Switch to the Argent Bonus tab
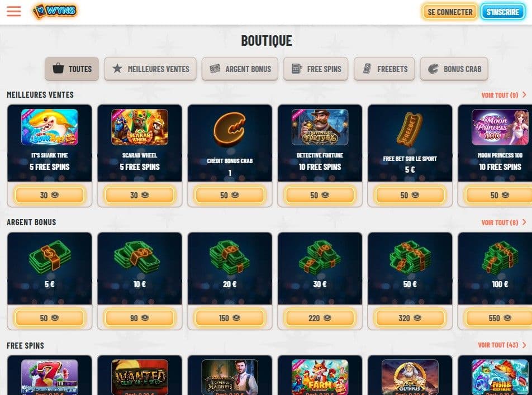This screenshot has width=532, height=395. [x=240, y=69]
